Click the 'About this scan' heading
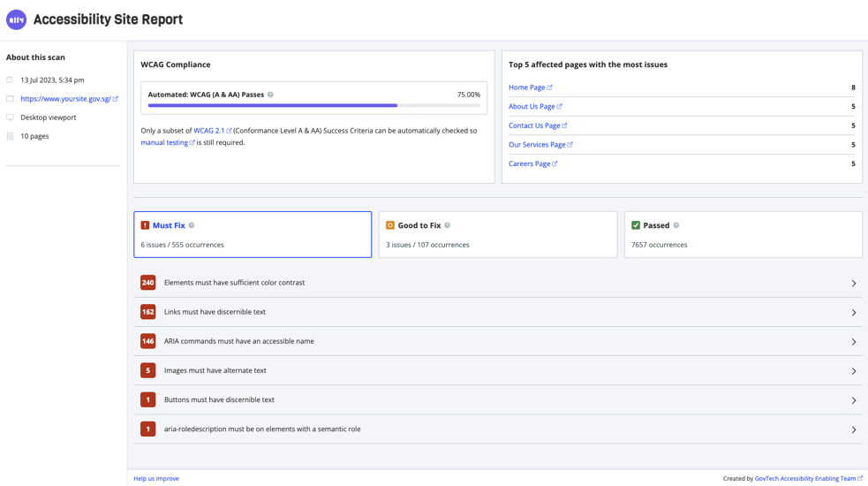This screenshot has width=868, height=486. [35, 57]
